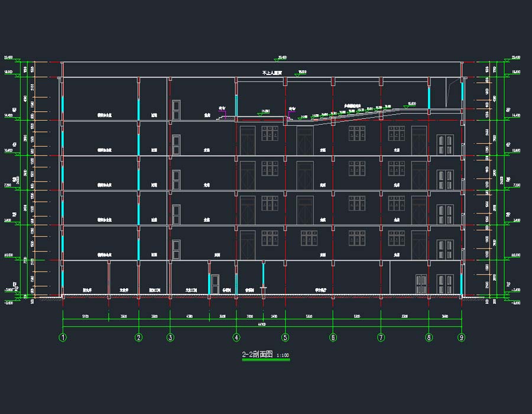The height and width of the screenshot is (414, 532).
Task: Pick grid axis bubble number 6
Action: (x=333, y=338)
